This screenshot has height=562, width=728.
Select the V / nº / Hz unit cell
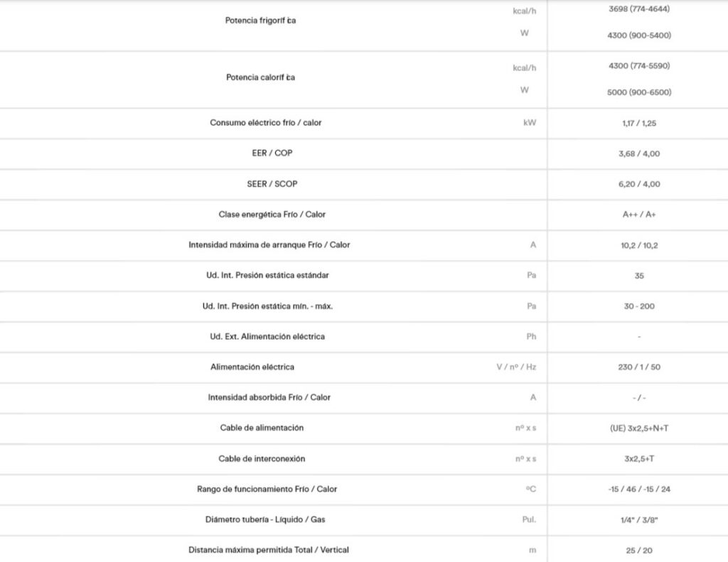(516, 367)
